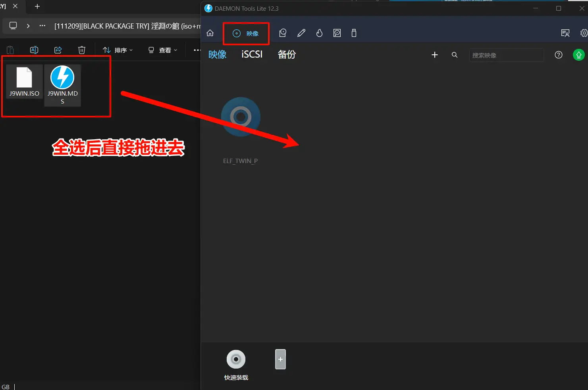Open the virtual HDD icon in toolbar

click(337, 33)
